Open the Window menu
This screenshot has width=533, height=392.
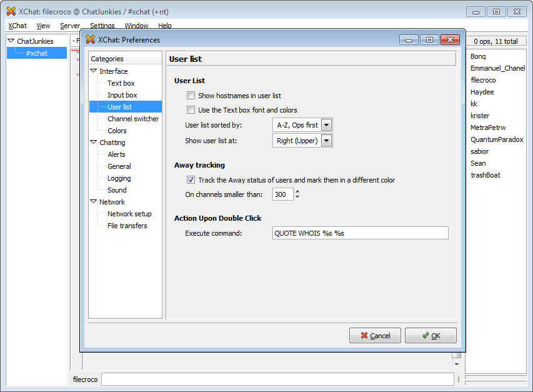[x=136, y=26]
